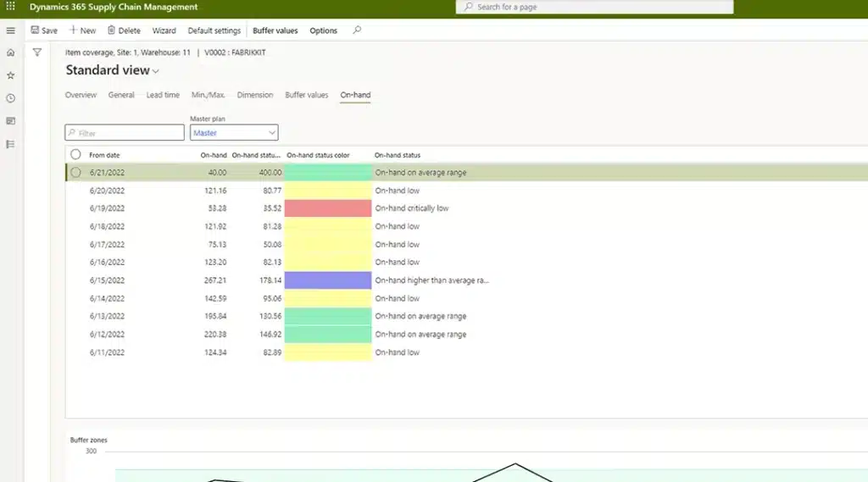Click the green status color for 6/13/2022
Viewport: 868px width, 482px height.
click(328, 316)
